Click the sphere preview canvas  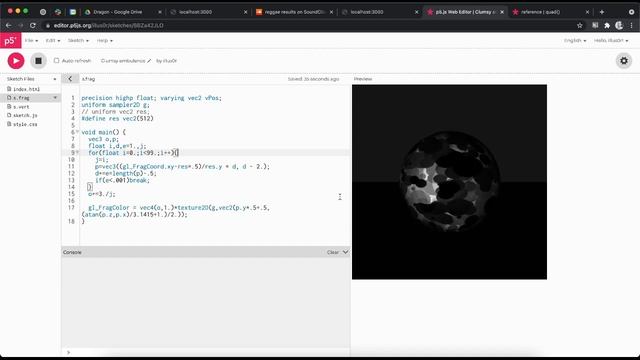[449, 182]
